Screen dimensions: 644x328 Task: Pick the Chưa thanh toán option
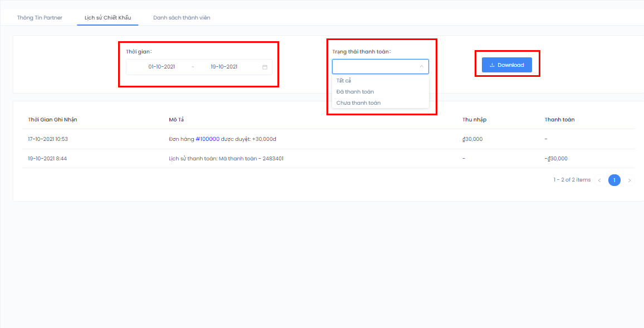[358, 103]
